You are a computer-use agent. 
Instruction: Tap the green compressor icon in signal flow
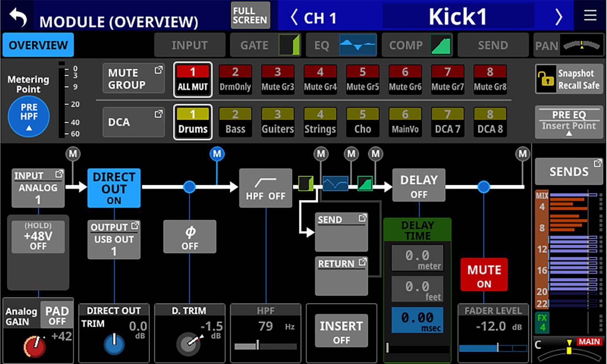pyautogui.click(x=365, y=184)
